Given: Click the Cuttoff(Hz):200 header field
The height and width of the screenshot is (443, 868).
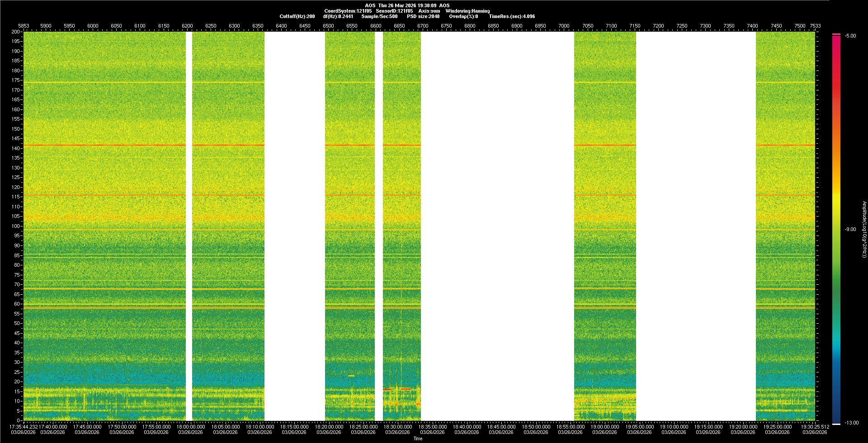Looking at the screenshot, I should pos(297,16).
